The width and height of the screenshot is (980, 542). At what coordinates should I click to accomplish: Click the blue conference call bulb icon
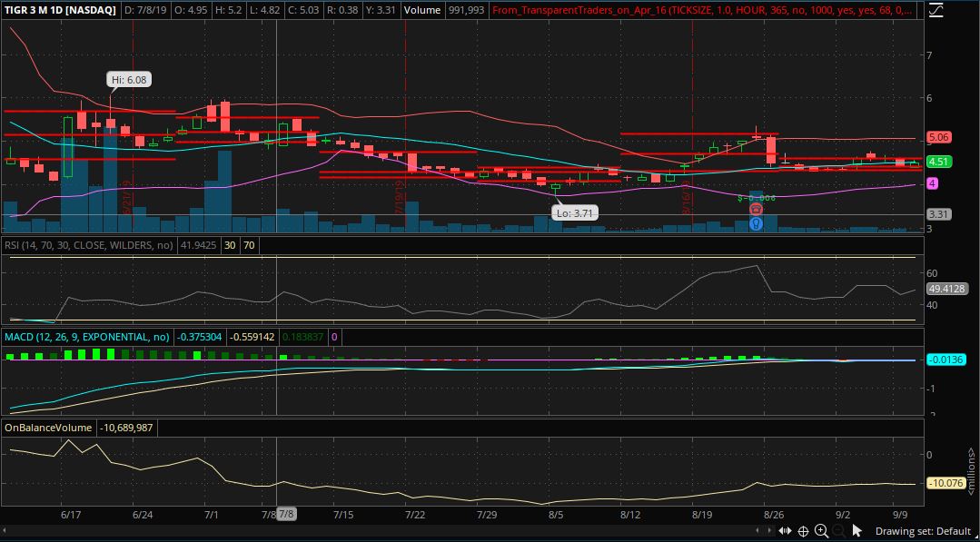756,223
